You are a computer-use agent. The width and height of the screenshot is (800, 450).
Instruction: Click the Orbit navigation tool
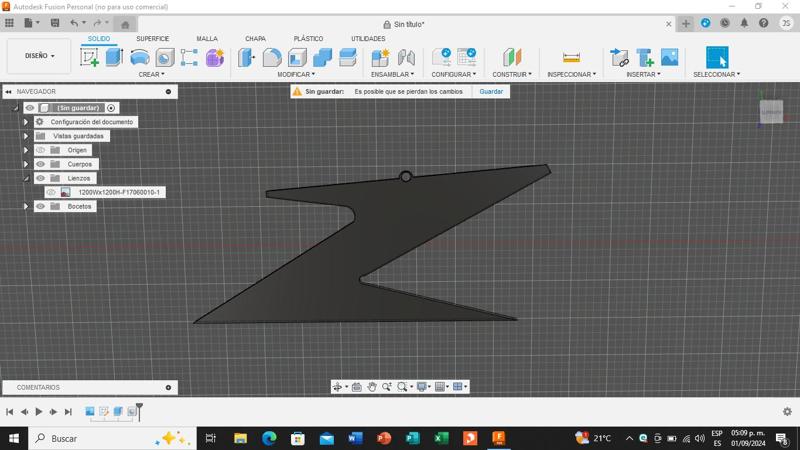[x=337, y=387]
